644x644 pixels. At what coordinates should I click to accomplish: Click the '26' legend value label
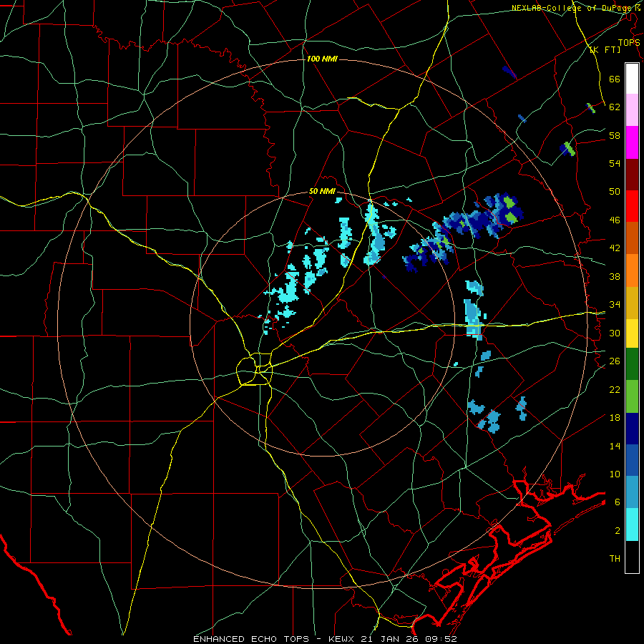point(615,361)
